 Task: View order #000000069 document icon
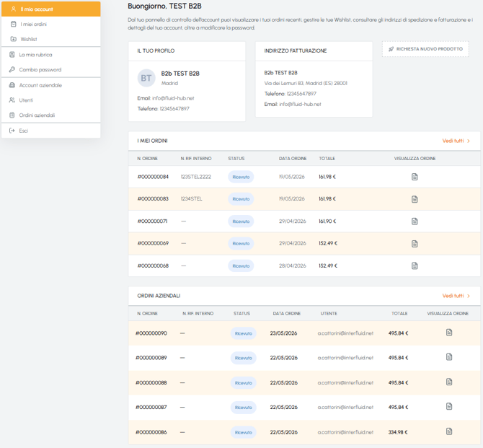coord(415,244)
